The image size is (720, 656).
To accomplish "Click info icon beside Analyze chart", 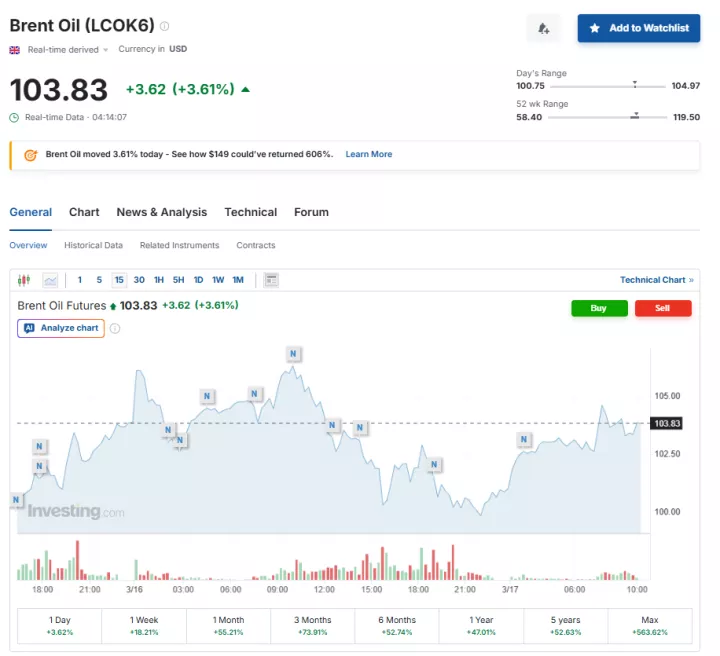I will (x=115, y=328).
